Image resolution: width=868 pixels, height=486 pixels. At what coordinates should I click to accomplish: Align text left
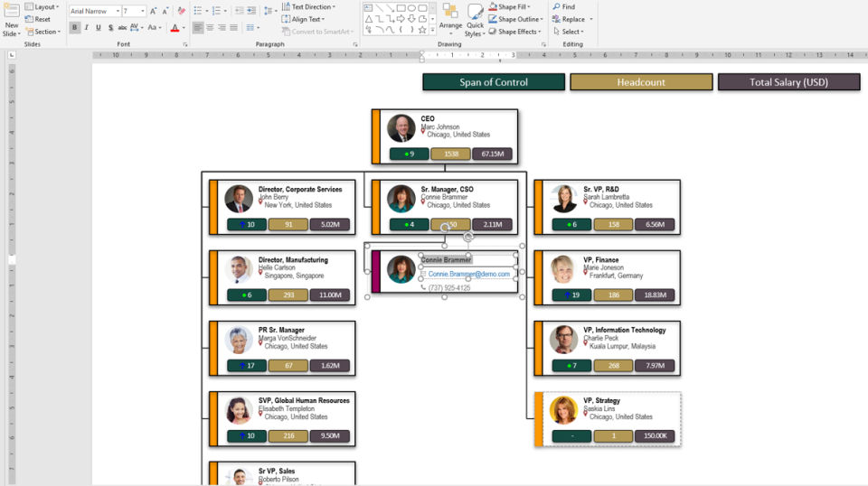pos(198,28)
